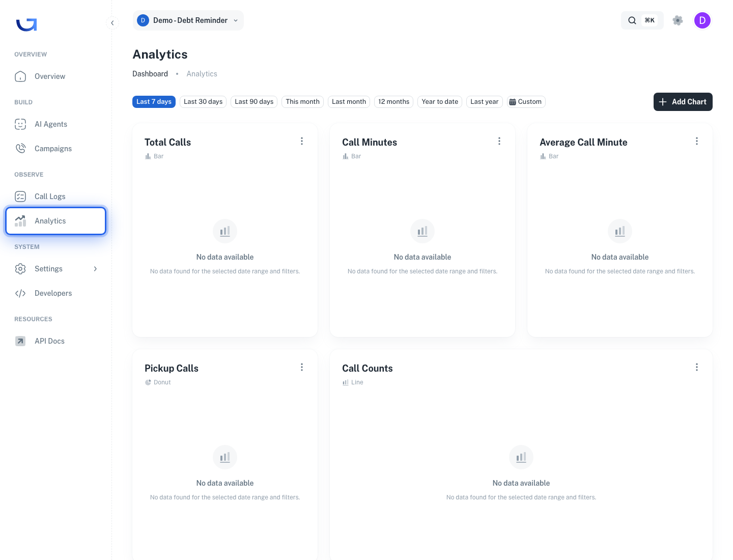
Task: Expand the Settings submenu chevron
Action: [95, 269]
